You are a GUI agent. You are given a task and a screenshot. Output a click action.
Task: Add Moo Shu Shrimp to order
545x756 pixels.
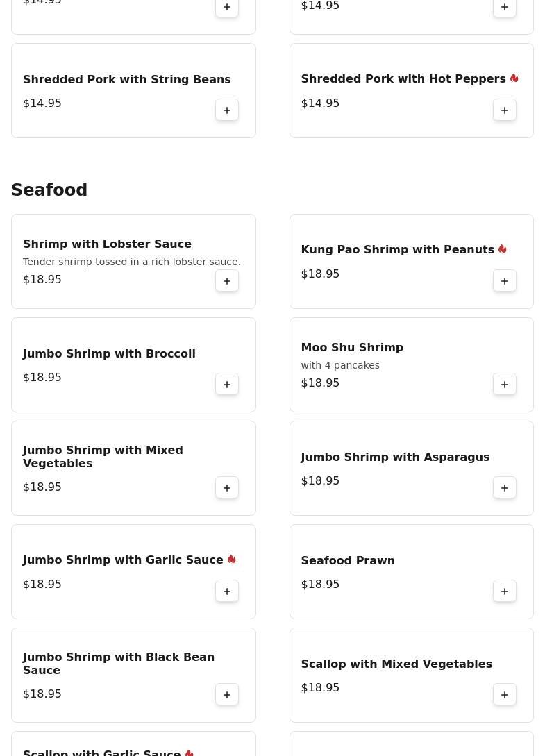[505, 385]
